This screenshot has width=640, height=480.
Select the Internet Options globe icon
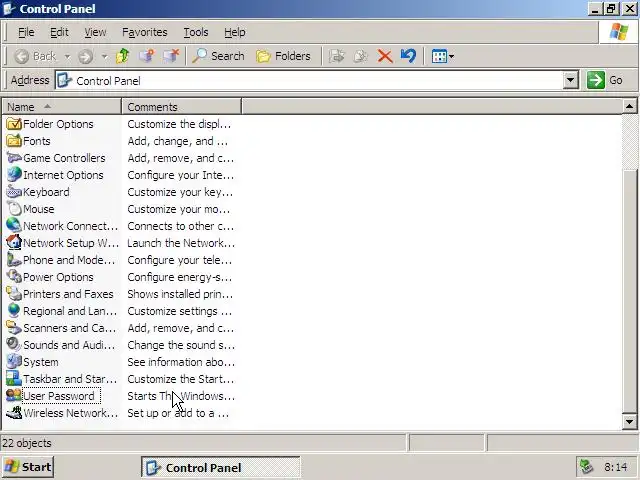[x=14, y=175]
